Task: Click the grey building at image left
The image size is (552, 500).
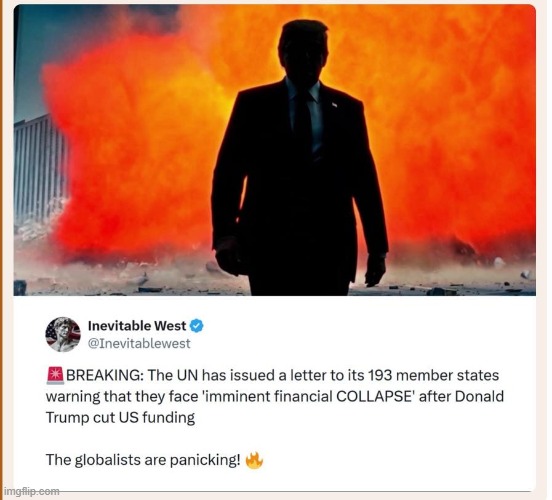Action: (x=40, y=169)
